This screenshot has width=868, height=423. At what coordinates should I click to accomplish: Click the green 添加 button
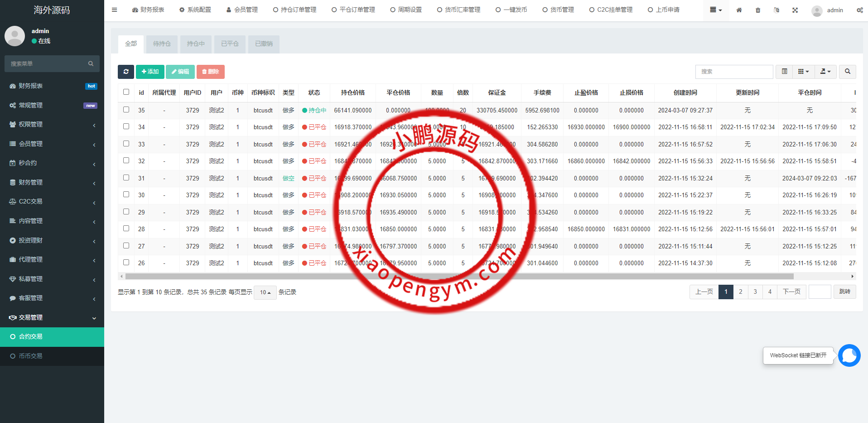coord(150,72)
